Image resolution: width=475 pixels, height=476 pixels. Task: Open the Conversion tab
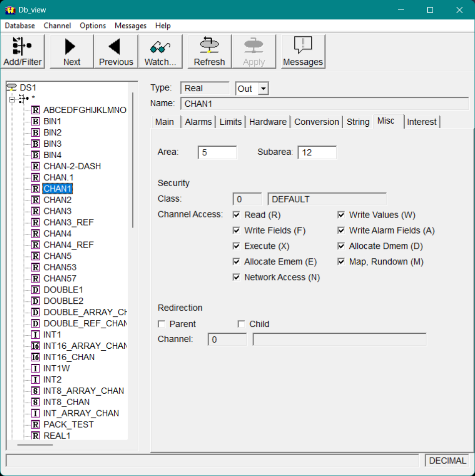pos(316,122)
